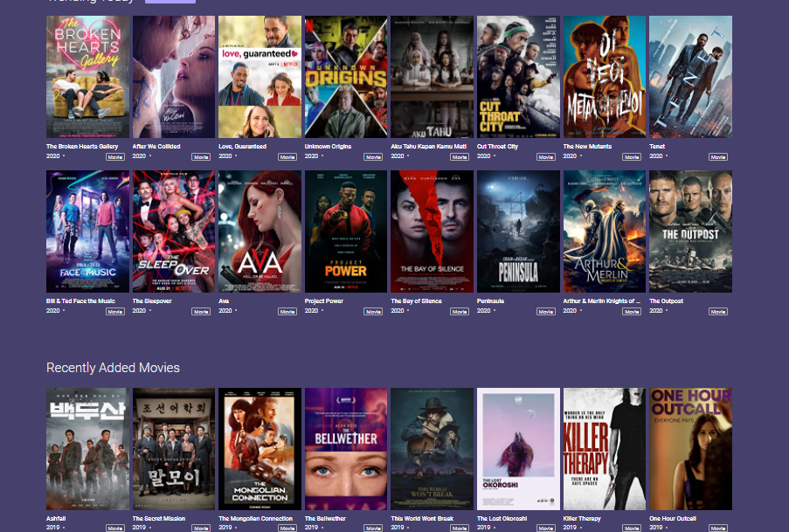Viewport: 789px width, 532px height.
Task: Open This World Wont Break poster
Action: click(x=432, y=448)
